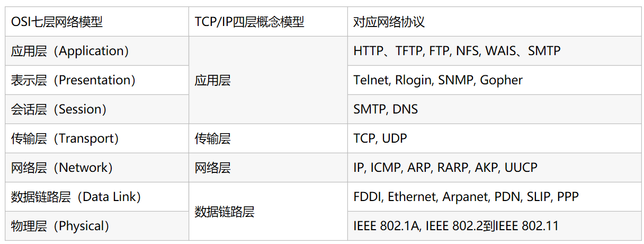644x244 pixels.
Task: Select the 传输层 cell in TCP/IP column
Action: click(x=268, y=138)
